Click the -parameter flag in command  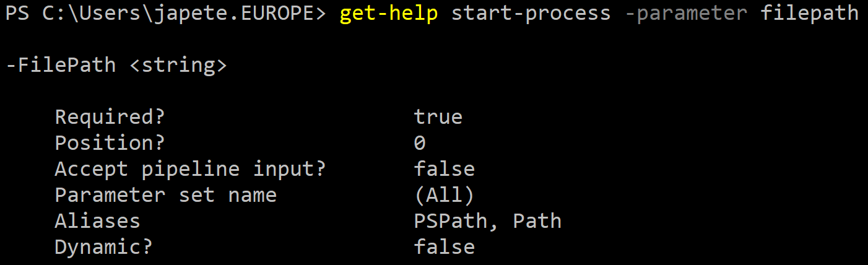coord(685,14)
